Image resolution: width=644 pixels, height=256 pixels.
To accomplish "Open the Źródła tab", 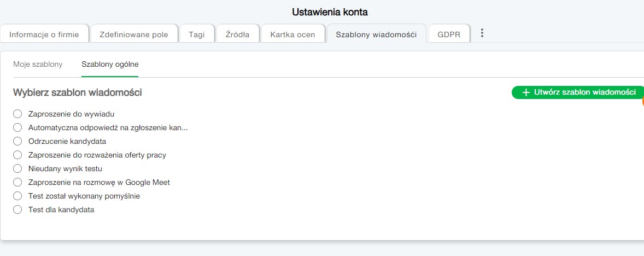I will click(237, 34).
